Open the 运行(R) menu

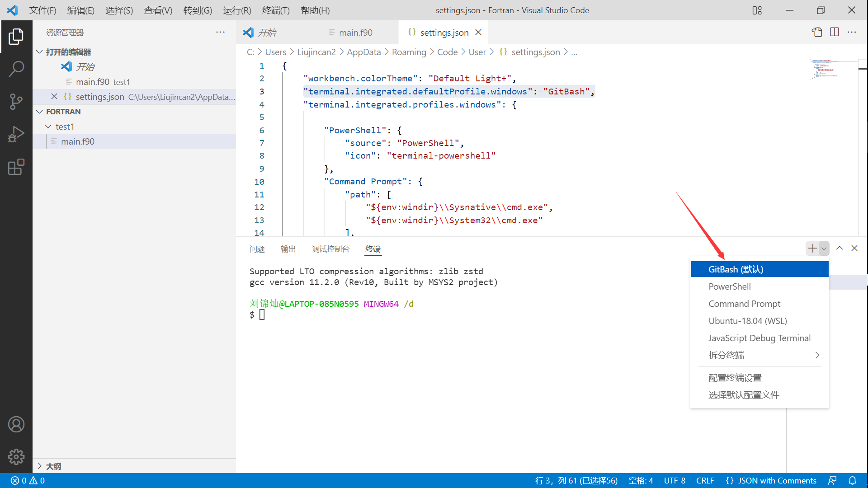tap(237, 10)
